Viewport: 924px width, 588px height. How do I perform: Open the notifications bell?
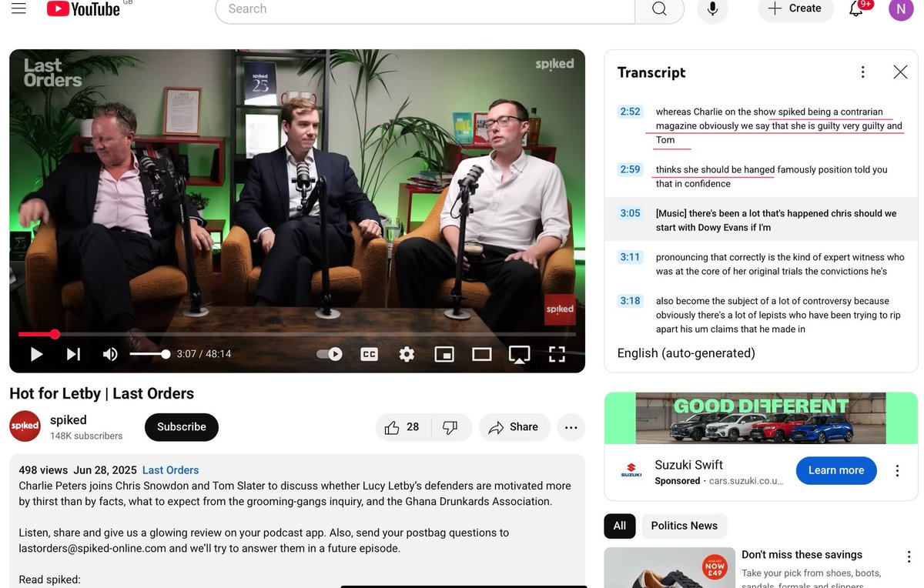click(x=856, y=8)
